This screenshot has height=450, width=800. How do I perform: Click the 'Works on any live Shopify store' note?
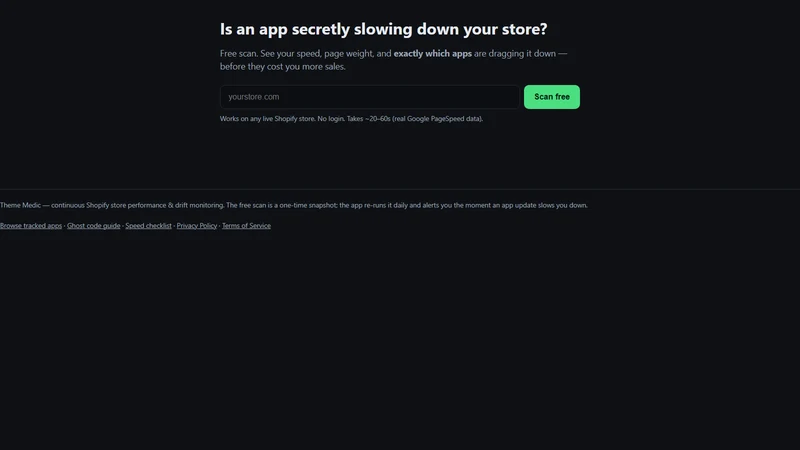click(267, 119)
